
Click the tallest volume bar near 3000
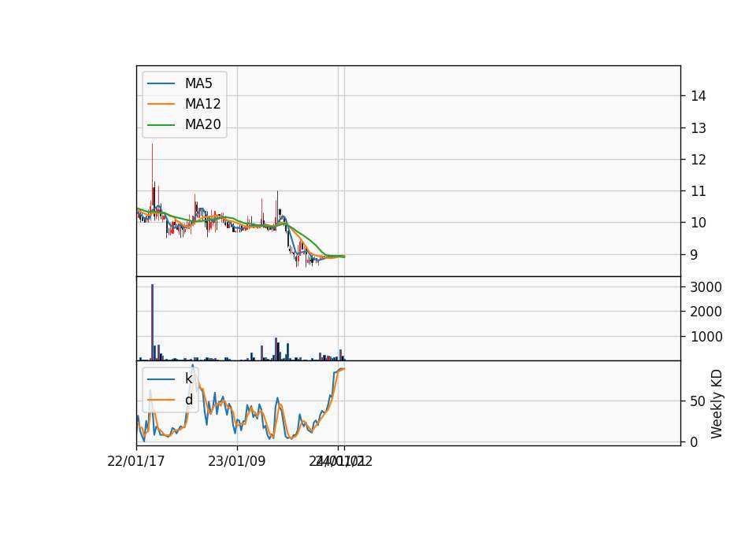click(x=152, y=323)
